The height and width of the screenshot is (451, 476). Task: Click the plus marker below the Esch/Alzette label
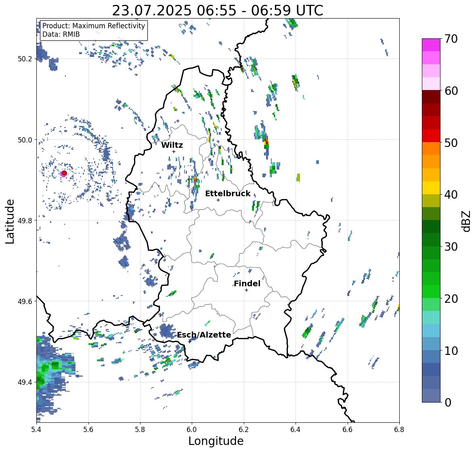189,342
